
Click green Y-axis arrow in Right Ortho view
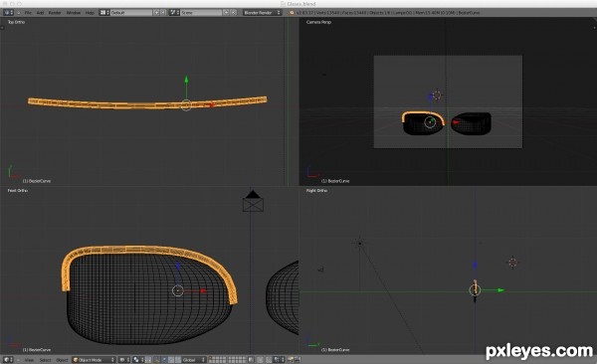click(x=501, y=290)
